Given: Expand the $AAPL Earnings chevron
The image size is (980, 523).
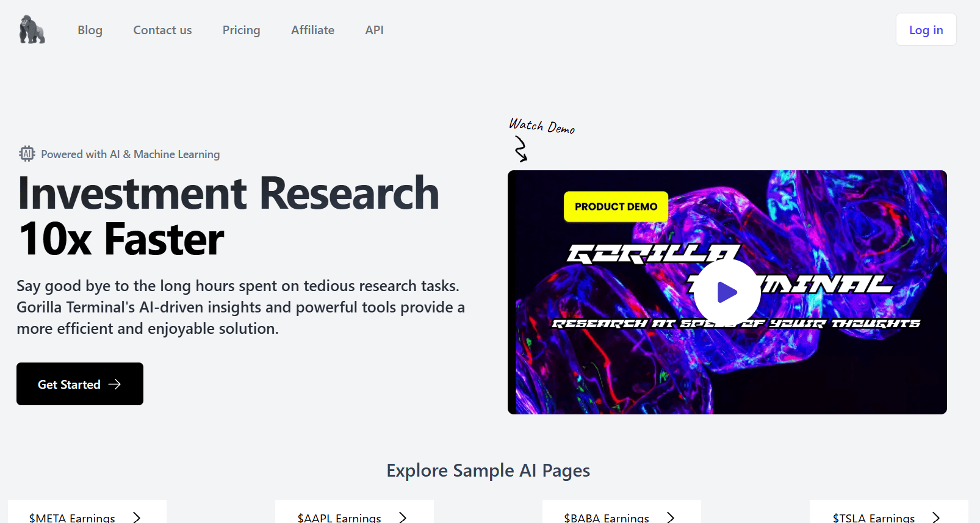Looking at the screenshot, I should 403,518.
